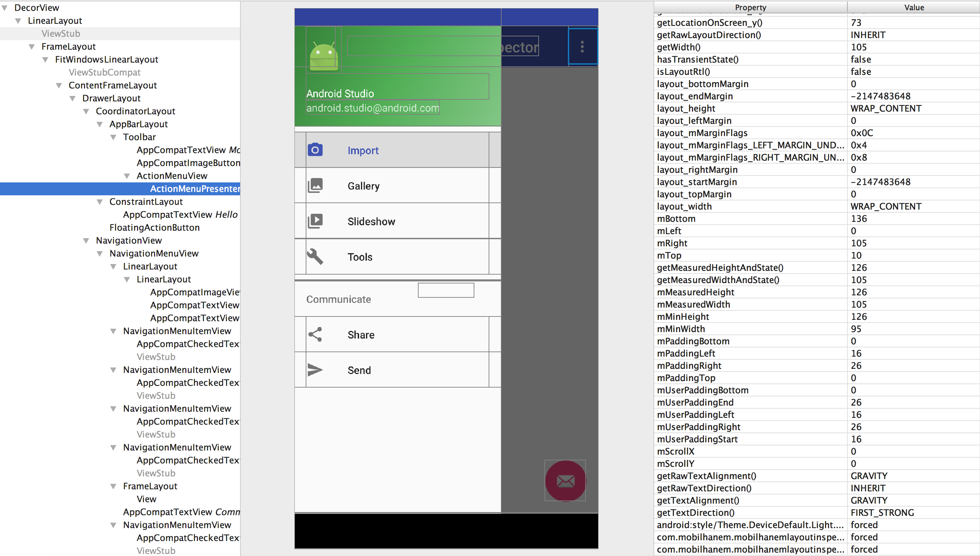This screenshot has height=556, width=980.
Task: Click the red mail floating action button
Action: point(565,481)
